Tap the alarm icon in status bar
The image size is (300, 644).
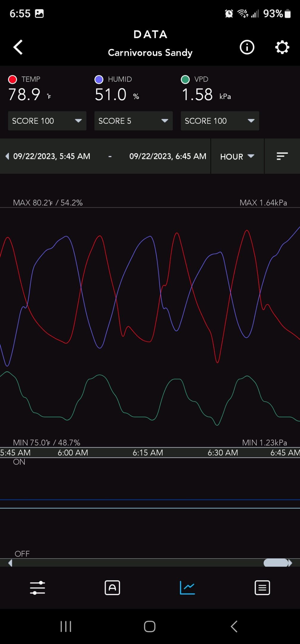[229, 13]
